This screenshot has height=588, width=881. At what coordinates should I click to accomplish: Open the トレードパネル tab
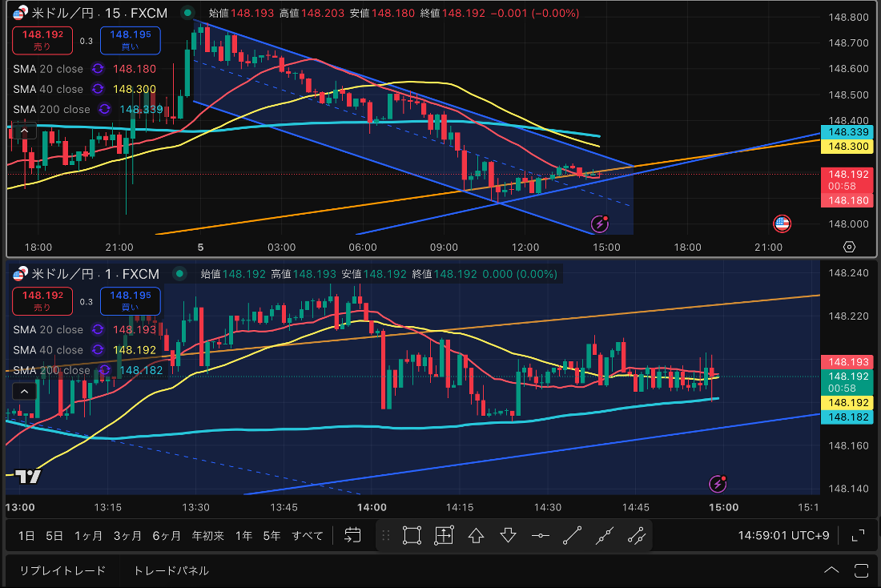171,570
